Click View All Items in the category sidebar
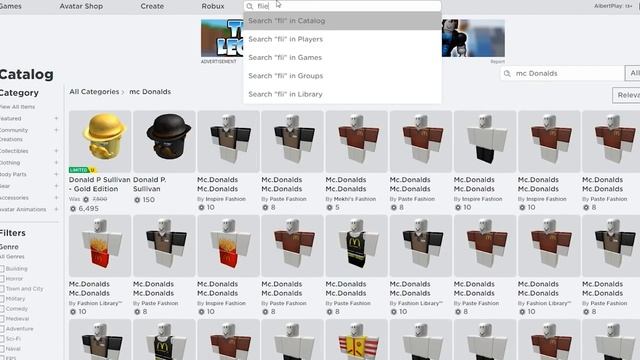Image resolution: width=640 pixels, height=360 pixels. (x=18, y=107)
